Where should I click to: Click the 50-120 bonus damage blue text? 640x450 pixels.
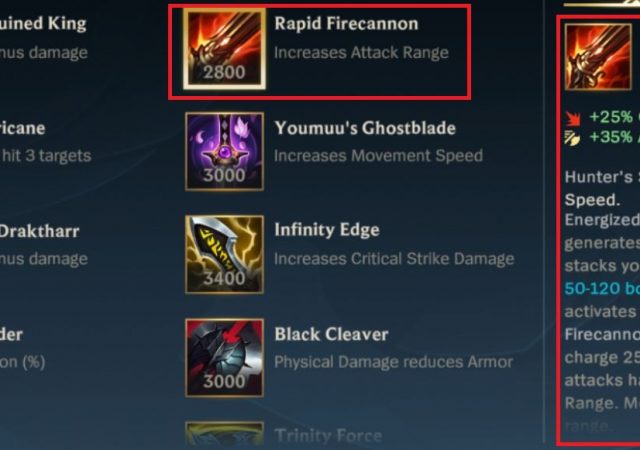(602, 289)
